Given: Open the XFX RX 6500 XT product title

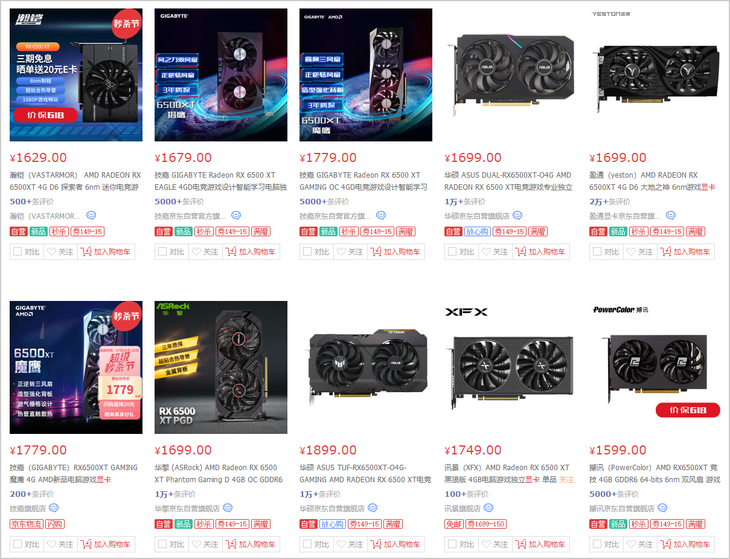Looking at the screenshot, I should tap(509, 473).
